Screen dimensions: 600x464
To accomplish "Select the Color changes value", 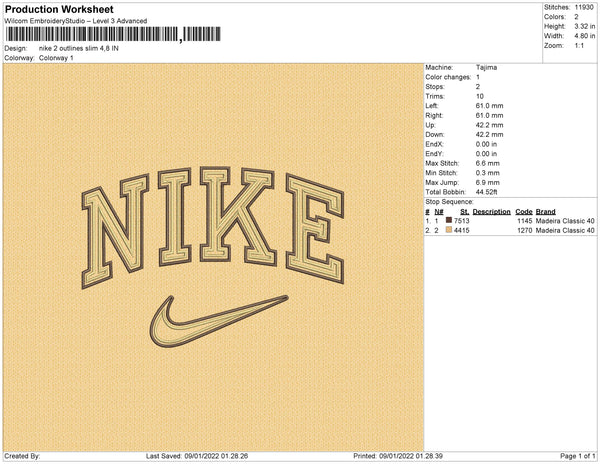I will (478, 77).
